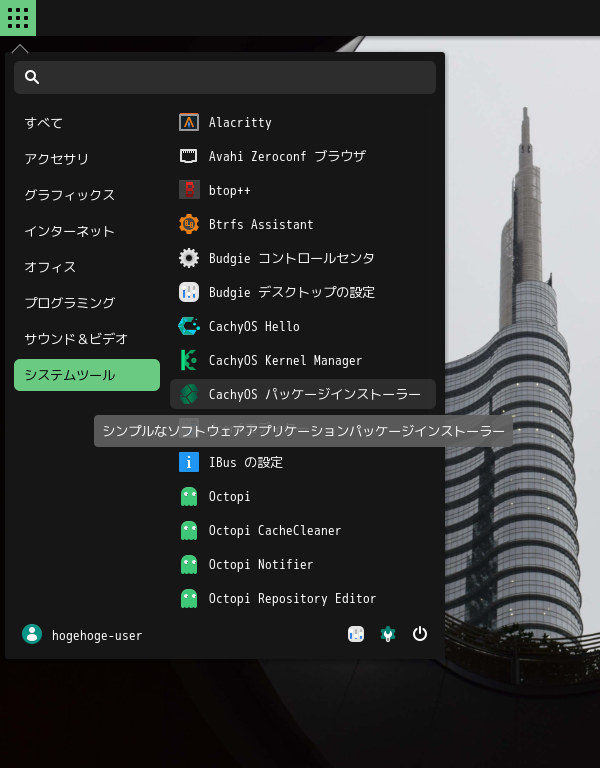Toggle the application menu grid button in the panel
This screenshot has height=768, width=600.
click(18, 18)
